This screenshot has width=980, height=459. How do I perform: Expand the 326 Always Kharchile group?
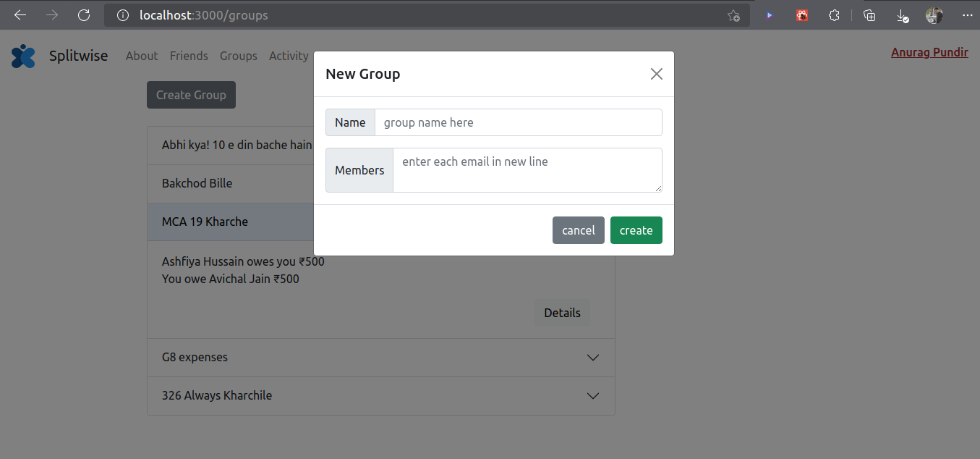pos(592,395)
